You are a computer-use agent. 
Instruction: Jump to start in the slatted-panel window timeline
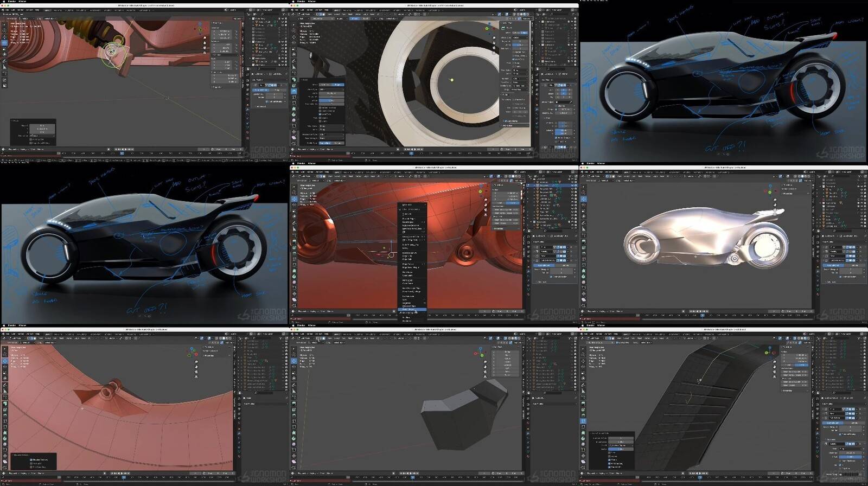[691, 474]
